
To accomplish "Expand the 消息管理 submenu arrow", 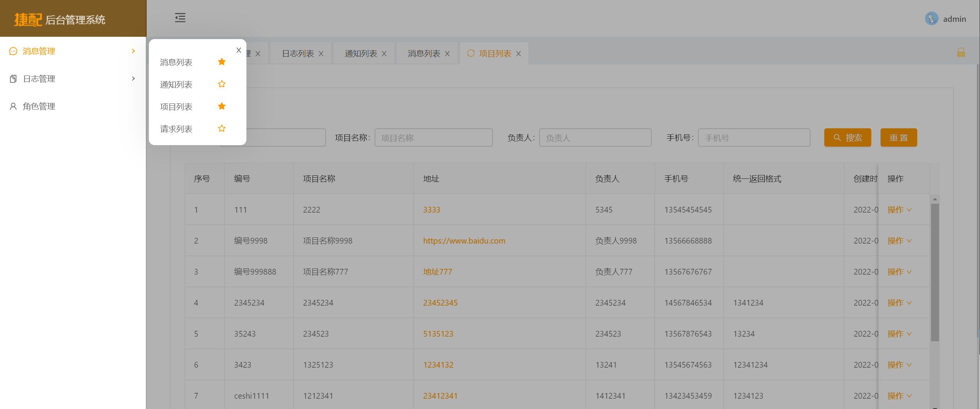I will 133,51.
